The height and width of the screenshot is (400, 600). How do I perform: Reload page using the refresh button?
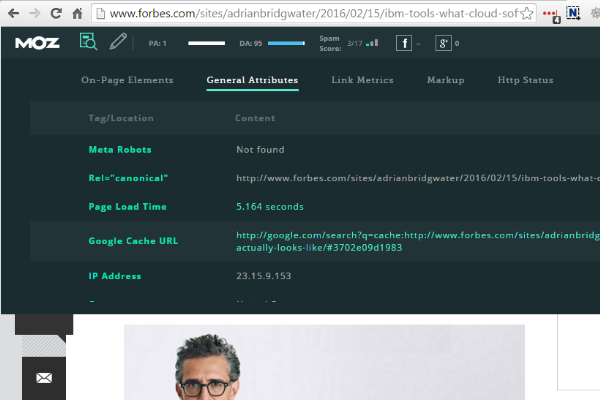coord(56,14)
